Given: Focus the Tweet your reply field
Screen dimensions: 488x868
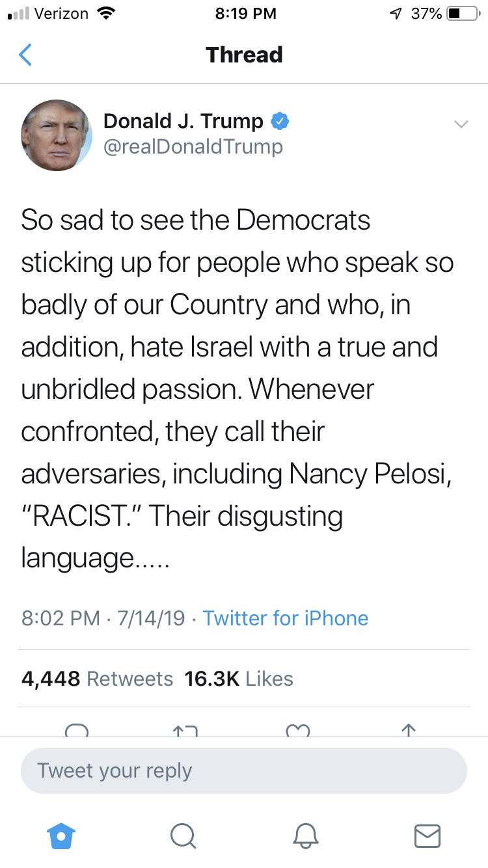Looking at the screenshot, I should (244, 770).
